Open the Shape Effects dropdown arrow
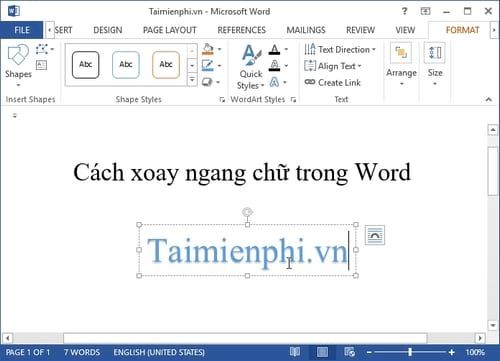This screenshot has height=361, width=500. tap(218, 82)
